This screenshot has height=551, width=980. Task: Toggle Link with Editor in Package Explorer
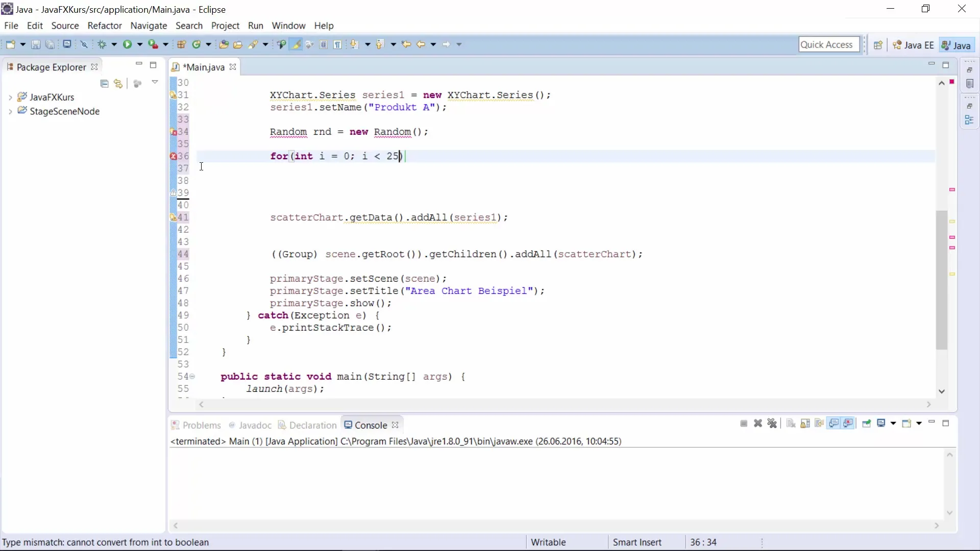[x=118, y=84]
